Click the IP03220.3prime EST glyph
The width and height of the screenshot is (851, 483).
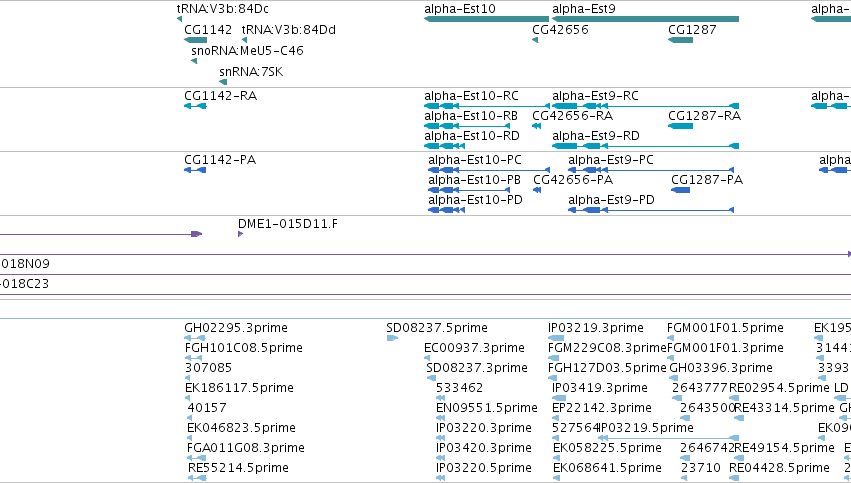(440, 438)
